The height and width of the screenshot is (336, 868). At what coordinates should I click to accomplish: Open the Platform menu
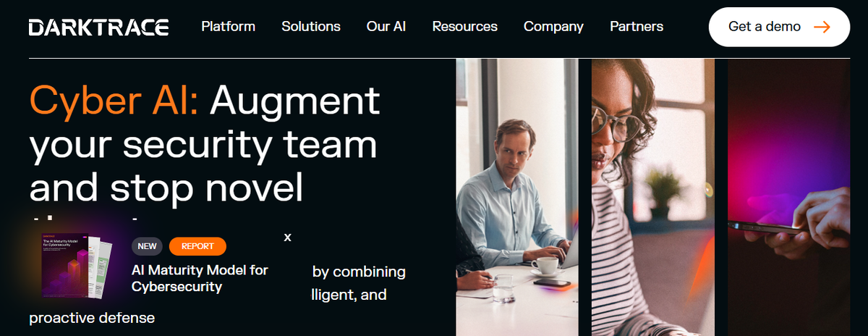pos(228,27)
